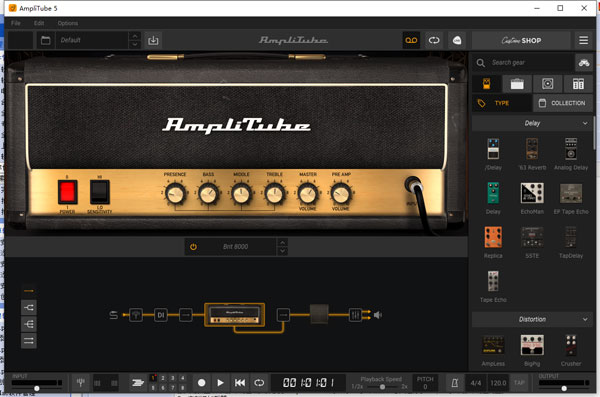Open the Default preset name field
600x397 pixels.
point(92,40)
